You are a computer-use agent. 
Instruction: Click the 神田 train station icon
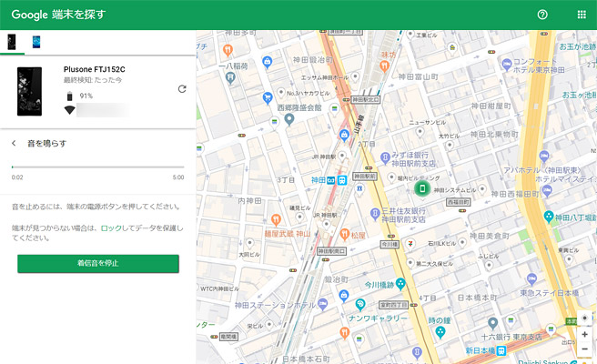pos(342,180)
